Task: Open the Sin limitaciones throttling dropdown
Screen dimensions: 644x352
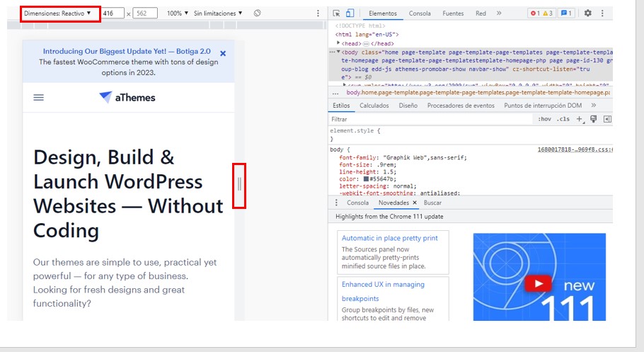Action: click(218, 13)
